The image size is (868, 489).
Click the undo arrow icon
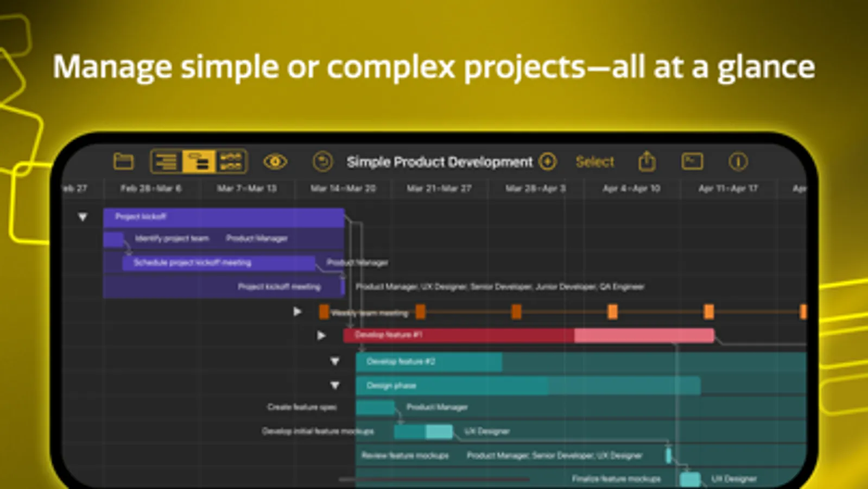click(x=322, y=161)
